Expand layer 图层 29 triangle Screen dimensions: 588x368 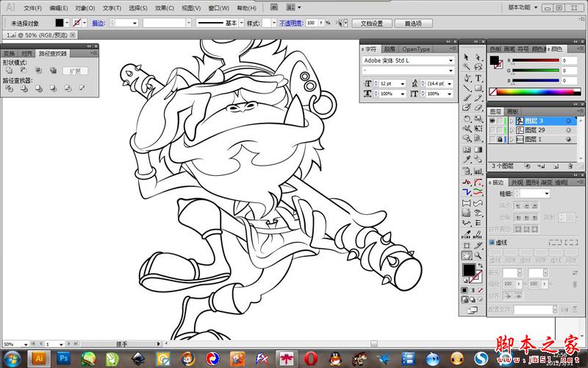(x=512, y=130)
